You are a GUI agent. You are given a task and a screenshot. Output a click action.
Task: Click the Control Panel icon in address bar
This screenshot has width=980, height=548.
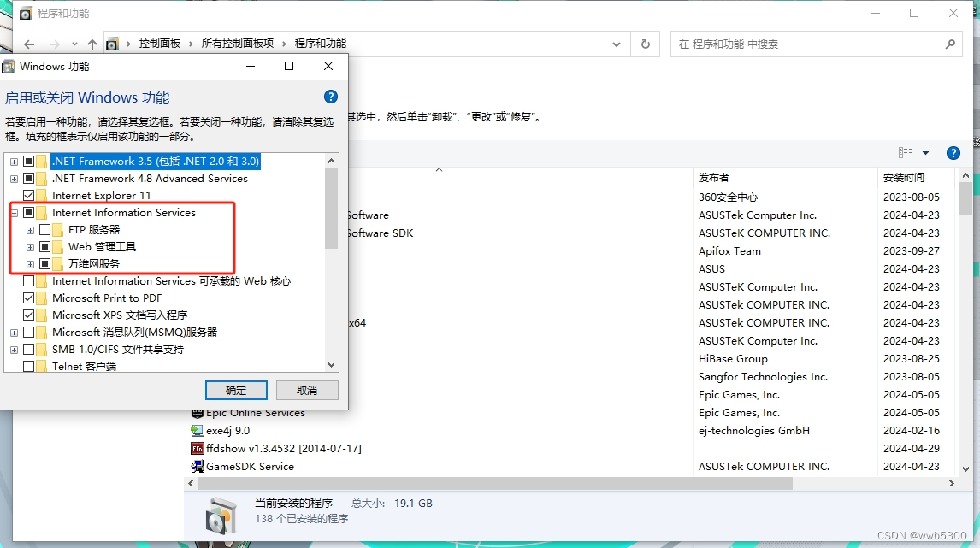click(x=112, y=44)
